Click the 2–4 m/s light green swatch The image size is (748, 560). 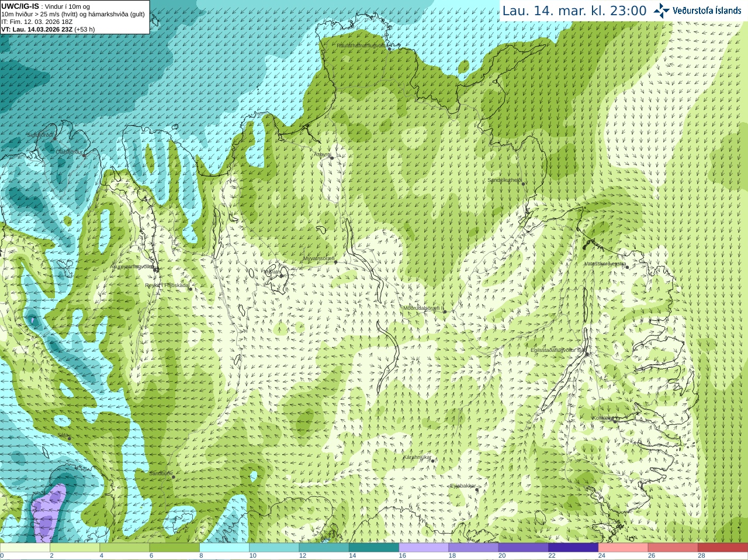point(75,548)
